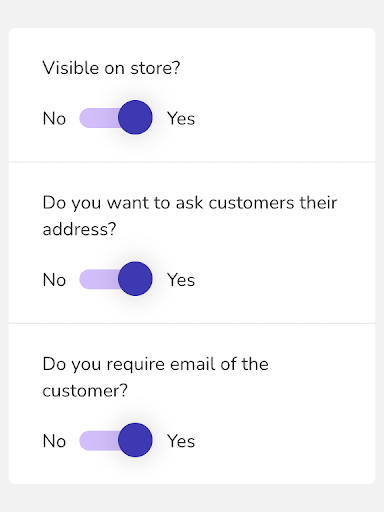Click empty white space right of email section Yes
384x512 pixels.
click(283, 441)
